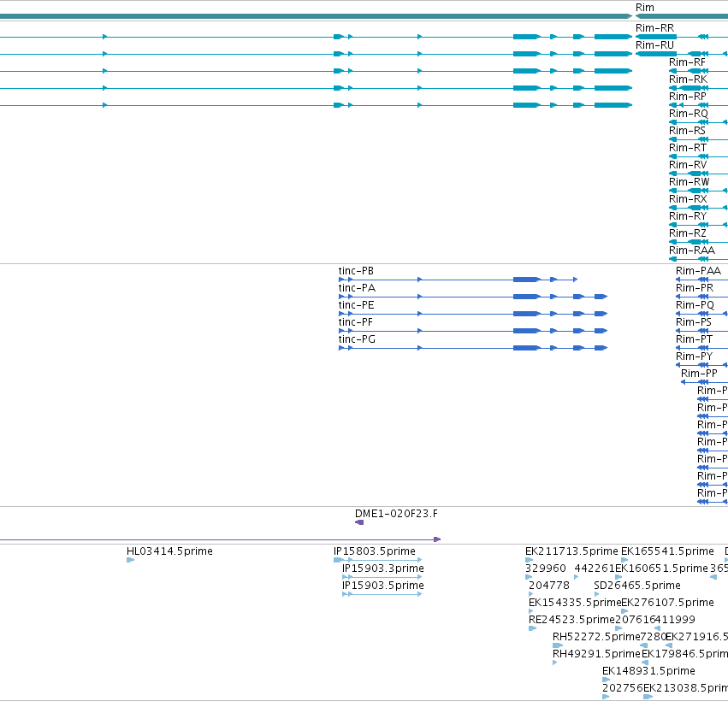Click the Rim-RY label
Image resolution: width=728 pixels, height=701 pixels.
tap(688, 216)
